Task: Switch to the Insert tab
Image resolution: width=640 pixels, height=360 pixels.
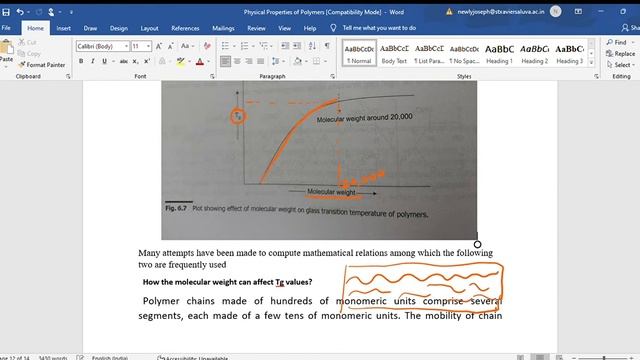Action: pos(63,28)
